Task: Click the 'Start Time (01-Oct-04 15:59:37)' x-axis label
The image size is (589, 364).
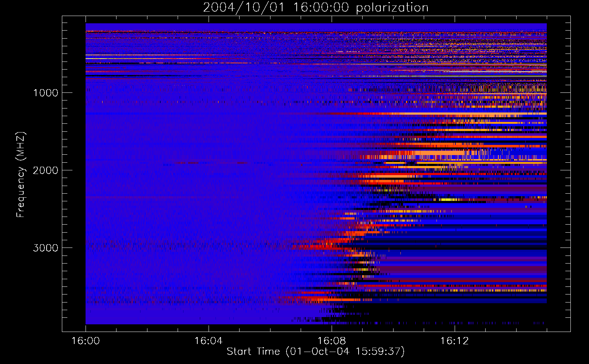Action: click(316, 351)
